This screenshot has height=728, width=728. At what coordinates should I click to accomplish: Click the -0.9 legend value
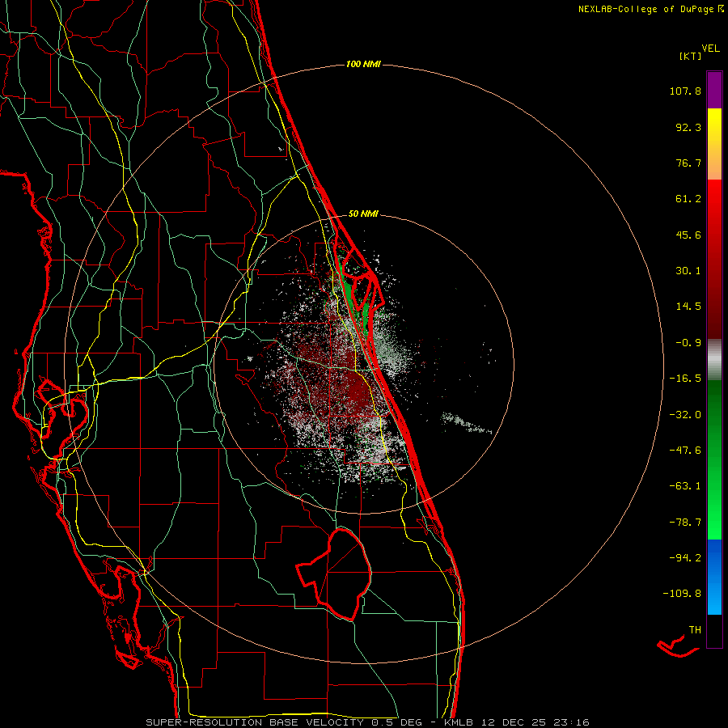click(688, 343)
